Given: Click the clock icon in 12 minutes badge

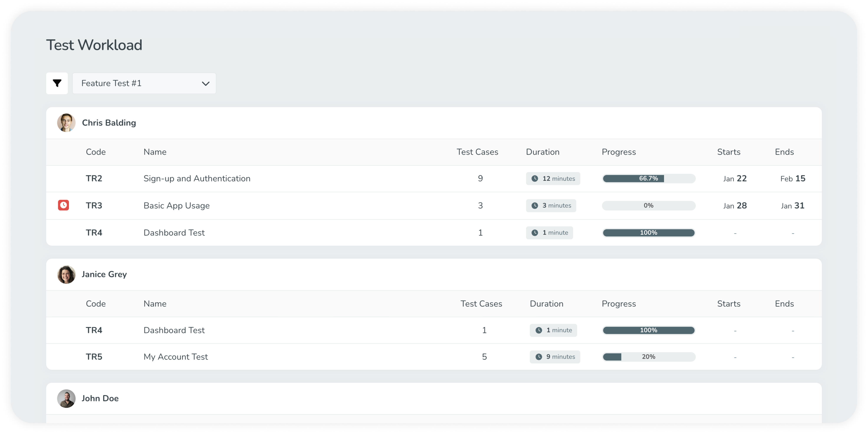Looking at the screenshot, I should pos(535,179).
